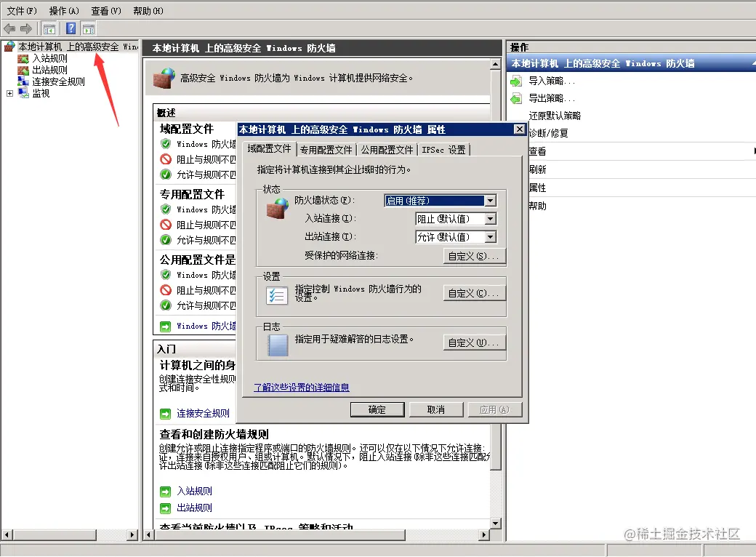This screenshot has height=557, width=756.
Task: Open the 连接安全规则 link in overview
Action: (203, 413)
